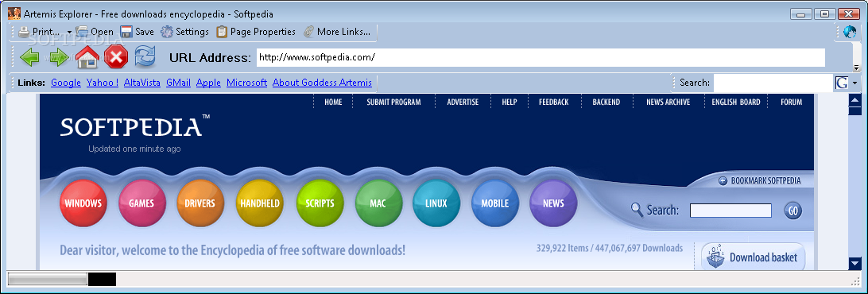The height and width of the screenshot is (294, 868).
Task: Open About Goddess Artemis link
Action: (322, 83)
